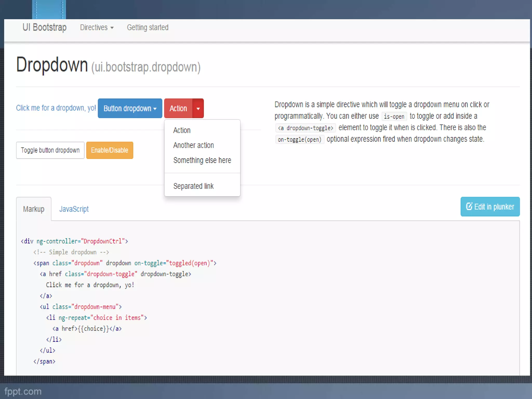Click the red caret split-button toggle
The image size is (532, 399).
point(198,109)
